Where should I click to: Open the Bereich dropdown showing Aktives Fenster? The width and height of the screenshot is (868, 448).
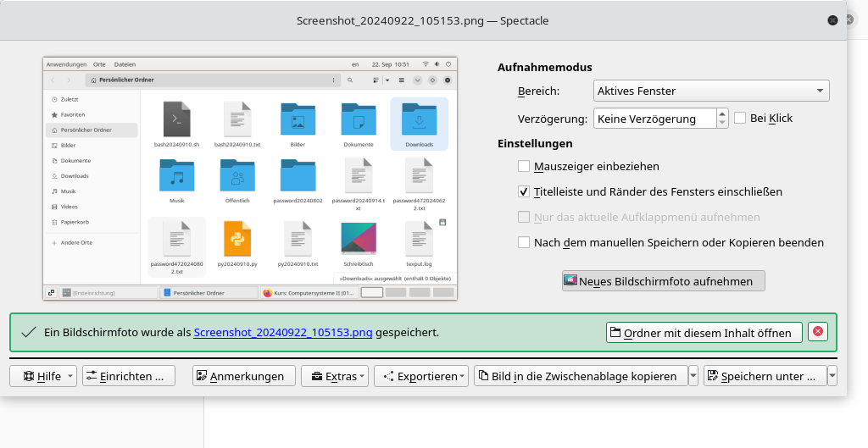click(x=710, y=91)
